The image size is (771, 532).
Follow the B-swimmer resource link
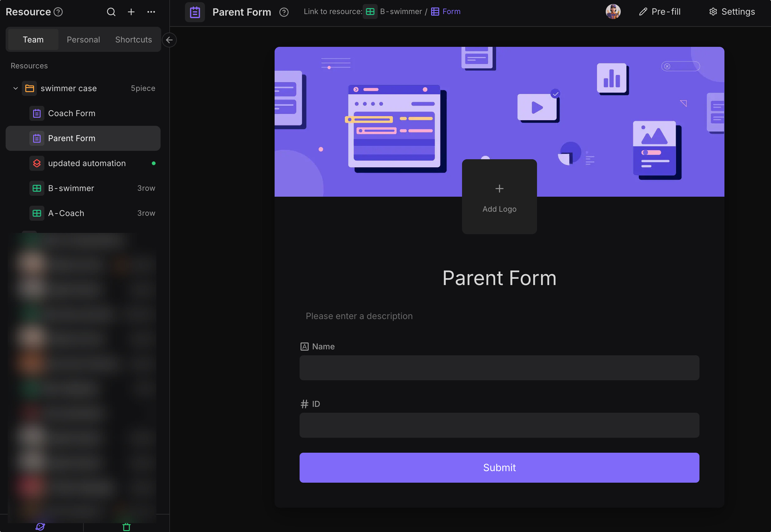(x=400, y=12)
